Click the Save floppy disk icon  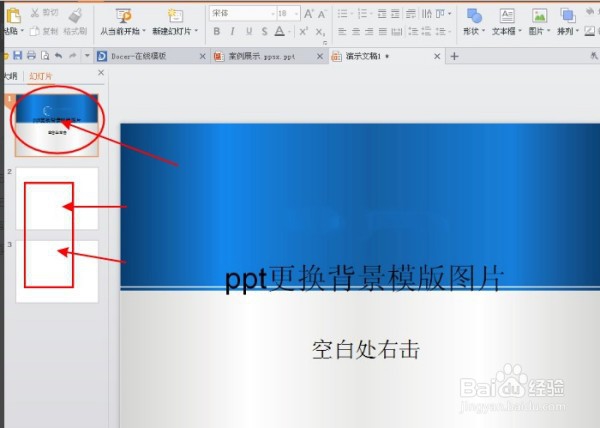point(18,56)
